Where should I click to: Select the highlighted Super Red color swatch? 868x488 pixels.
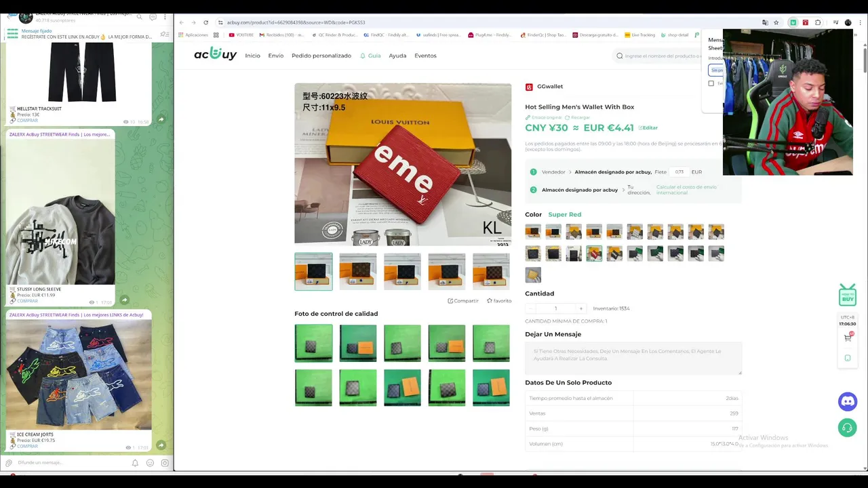[x=594, y=253]
